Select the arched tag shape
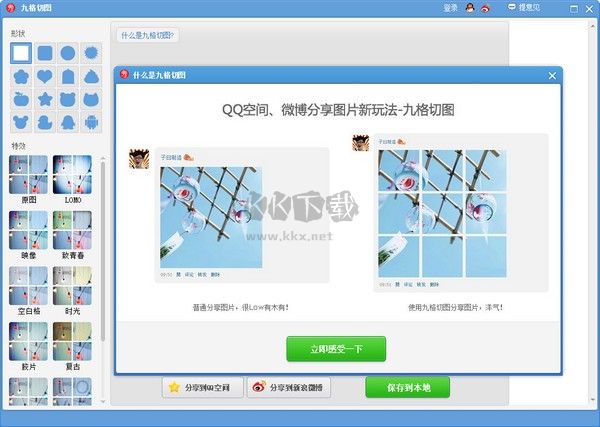Screen dimensions: 600x427 click(68, 77)
